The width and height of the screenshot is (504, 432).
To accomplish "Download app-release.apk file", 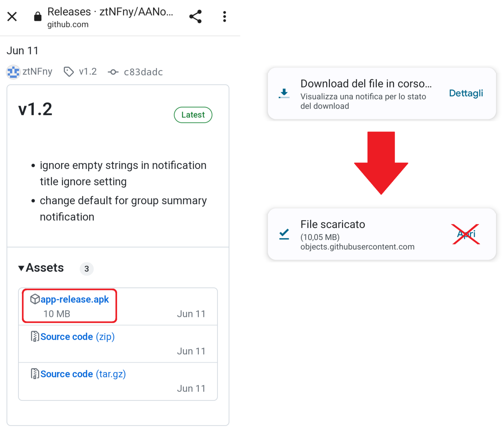I will click(75, 299).
